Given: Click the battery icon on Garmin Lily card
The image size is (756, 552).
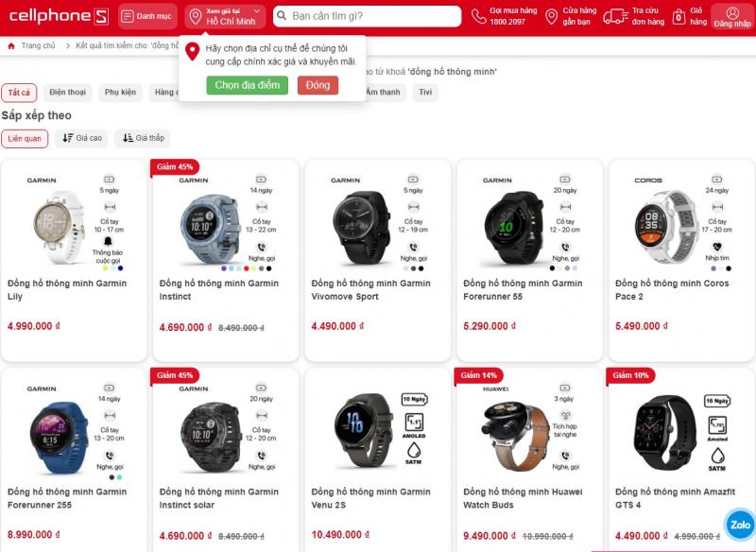Looking at the screenshot, I should pos(110,180).
